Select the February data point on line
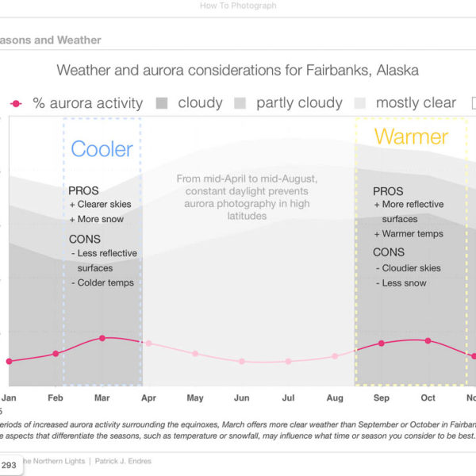This screenshot has height=476, width=476. coord(56,353)
